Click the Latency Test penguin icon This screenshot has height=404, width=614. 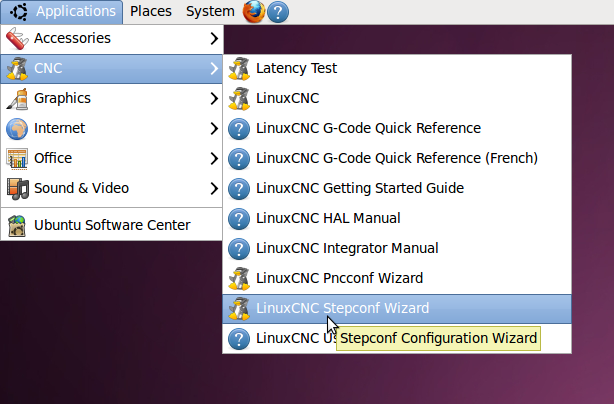pos(239,69)
